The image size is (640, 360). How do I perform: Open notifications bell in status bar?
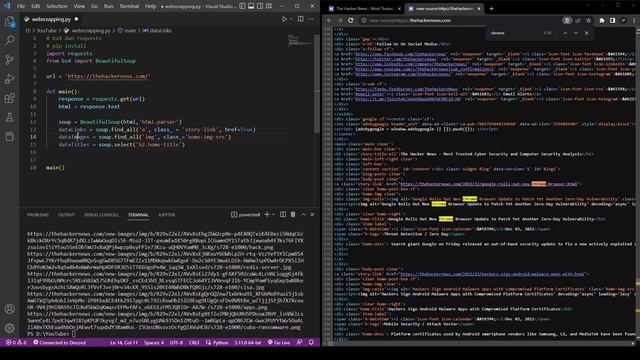tap(311, 342)
